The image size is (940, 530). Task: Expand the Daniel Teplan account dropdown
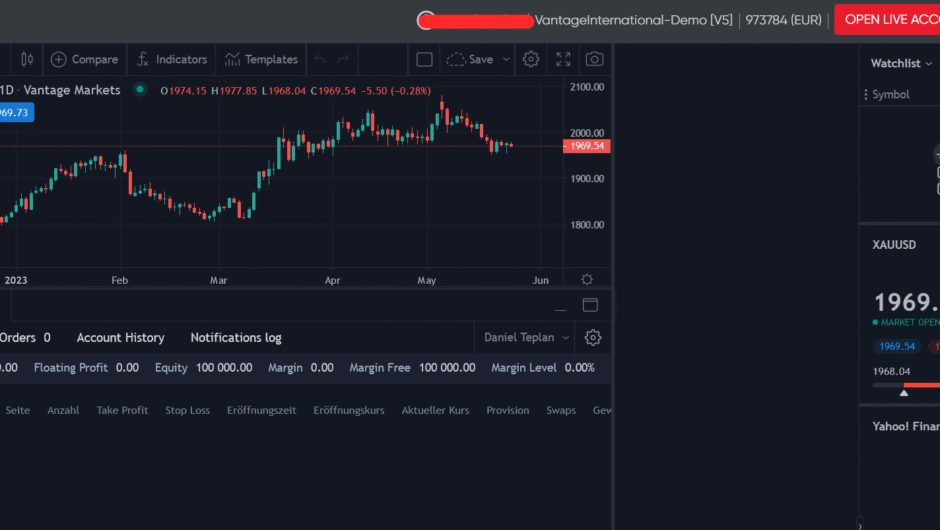pos(526,338)
